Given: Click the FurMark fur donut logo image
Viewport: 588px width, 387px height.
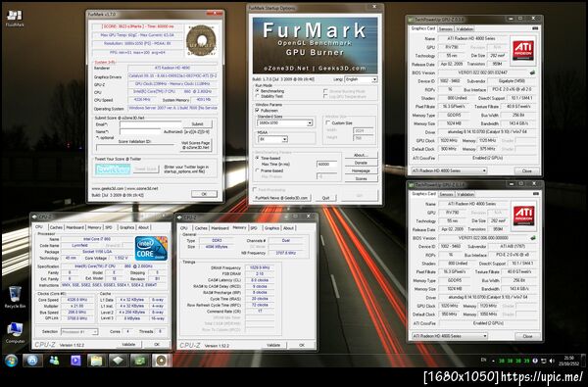Looking at the screenshot, I should click(201, 40).
